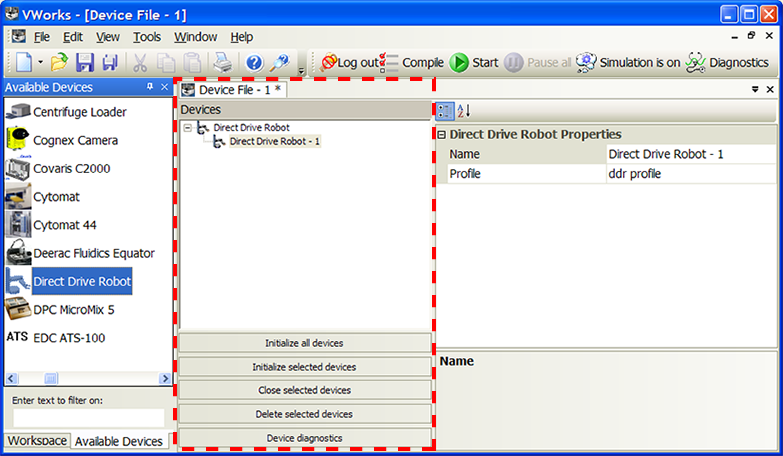Image resolution: width=783 pixels, height=456 pixels.
Task: Toggle alphabetical sort in properties grid
Action: pos(463,110)
